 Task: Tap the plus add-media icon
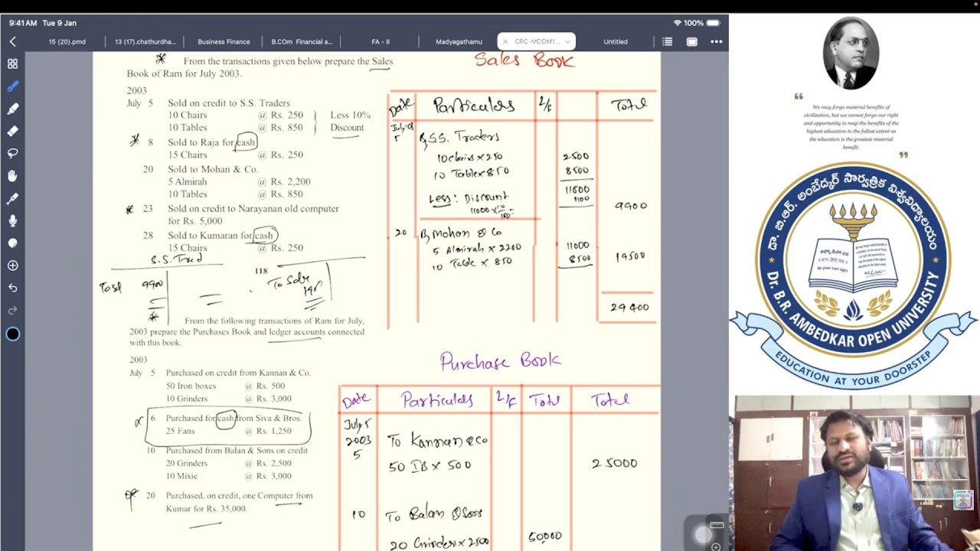point(12,266)
